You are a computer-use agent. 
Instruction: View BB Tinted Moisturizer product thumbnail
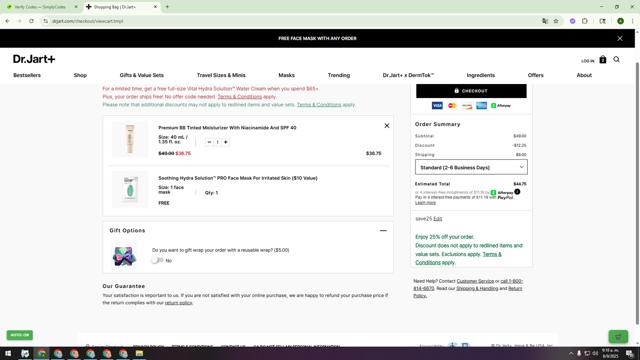point(130,139)
